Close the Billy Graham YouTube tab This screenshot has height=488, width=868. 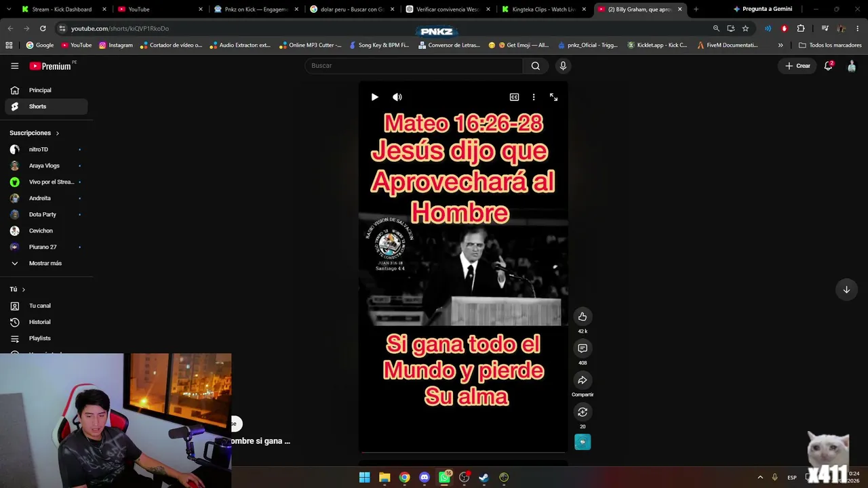tap(679, 9)
